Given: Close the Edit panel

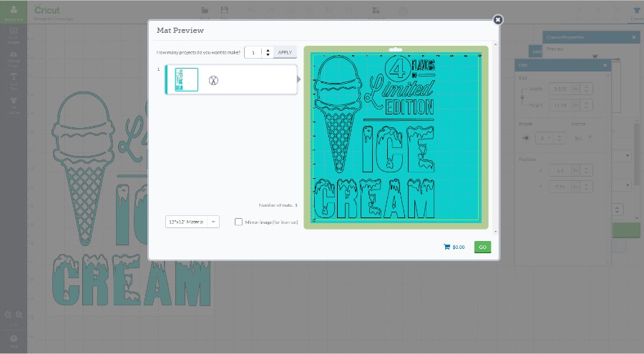Looking at the screenshot, I should click(605, 65).
